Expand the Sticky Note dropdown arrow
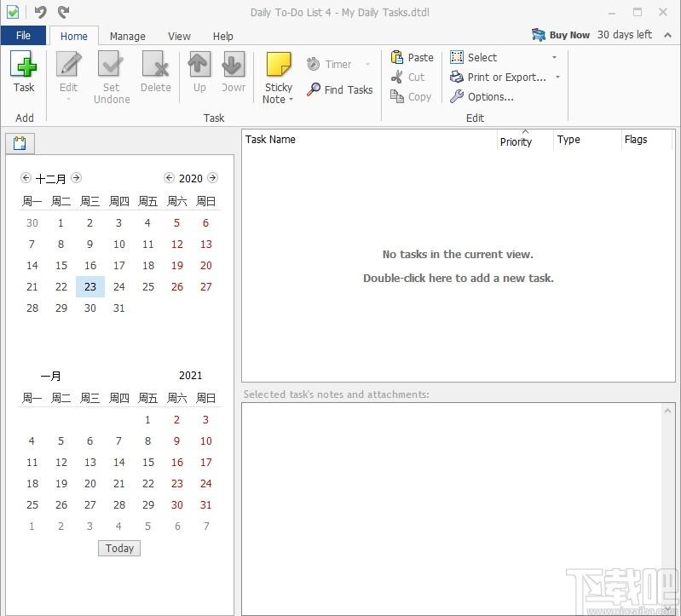 click(291, 100)
